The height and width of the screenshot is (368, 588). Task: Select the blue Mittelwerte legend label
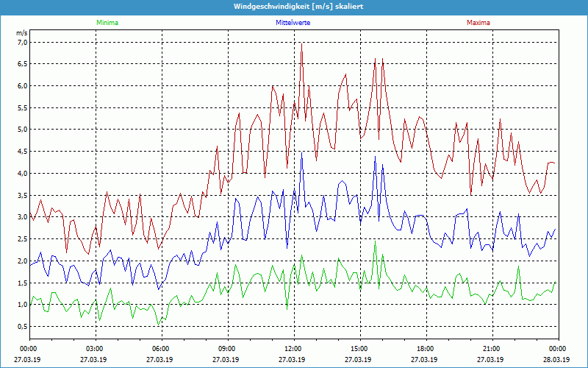tap(293, 23)
